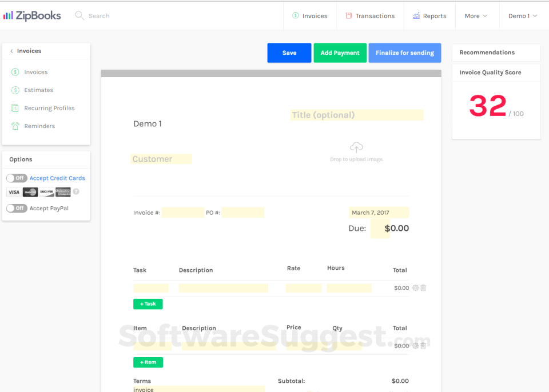Click the Invoices icon in top navigation
549x392 pixels.
point(296,15)
